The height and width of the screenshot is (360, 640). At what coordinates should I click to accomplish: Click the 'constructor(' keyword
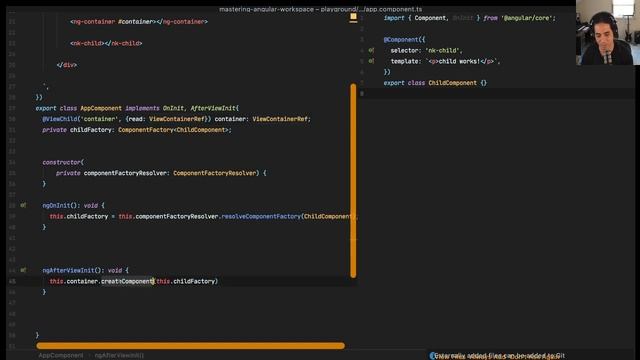pos(63,162)
